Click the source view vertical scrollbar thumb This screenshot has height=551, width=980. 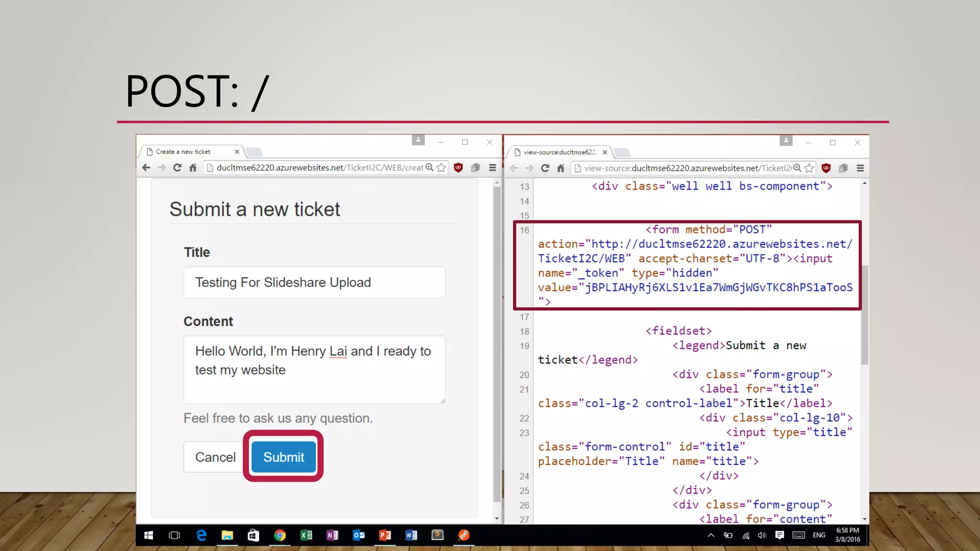point(864,316)
